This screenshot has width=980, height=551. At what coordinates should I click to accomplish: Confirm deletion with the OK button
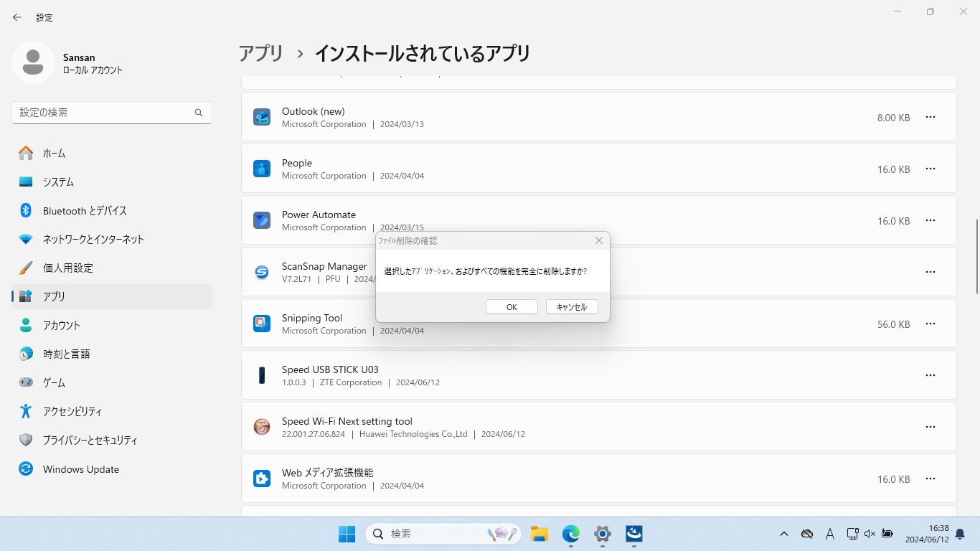pyautogui.click(x=512, y=307)
